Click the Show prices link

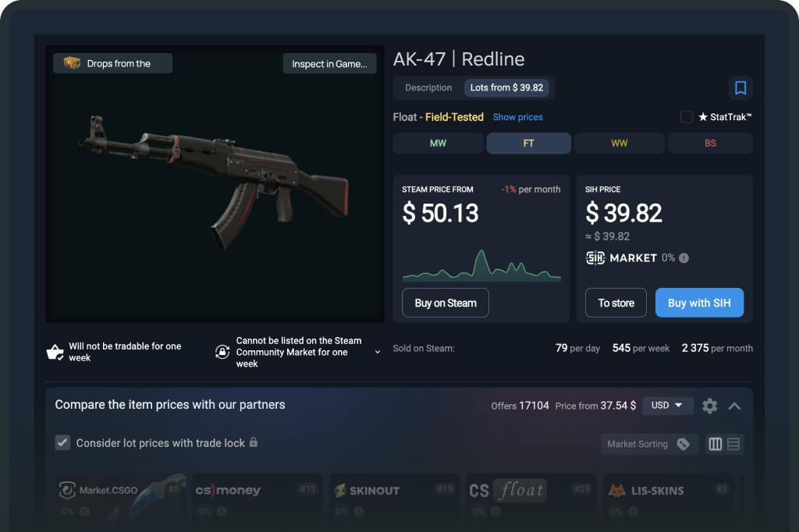[518, 117]
